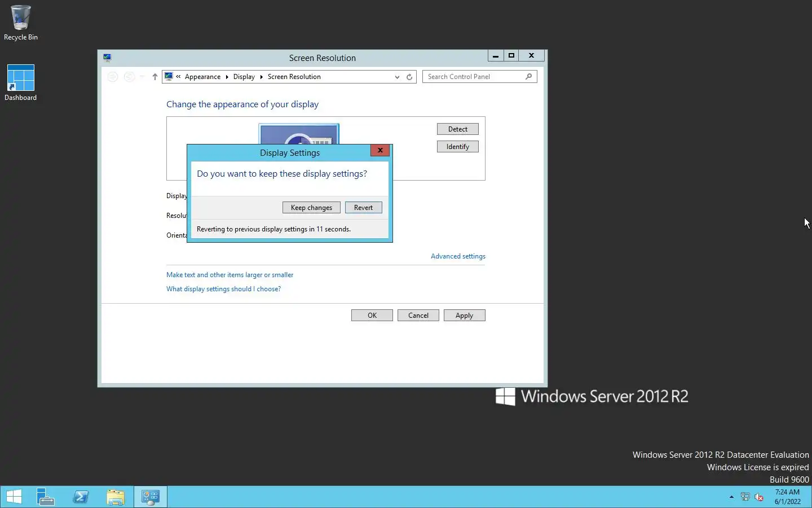The width and height of the screenshot is (812, 508).
Task: Open Advanced settings link
Action: [458, 256]
